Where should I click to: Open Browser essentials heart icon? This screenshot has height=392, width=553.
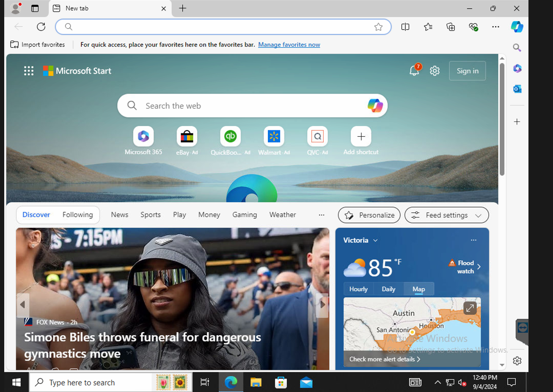[473, 27]
